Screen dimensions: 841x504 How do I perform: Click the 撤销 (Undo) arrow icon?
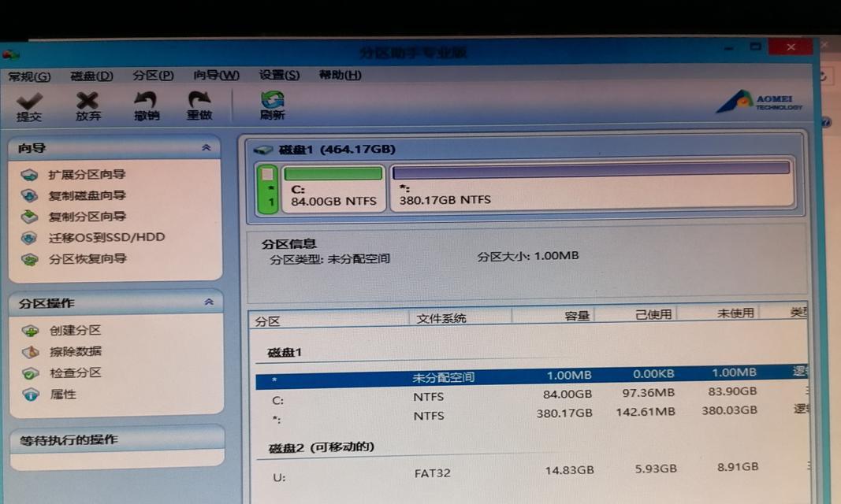(145, 99)
